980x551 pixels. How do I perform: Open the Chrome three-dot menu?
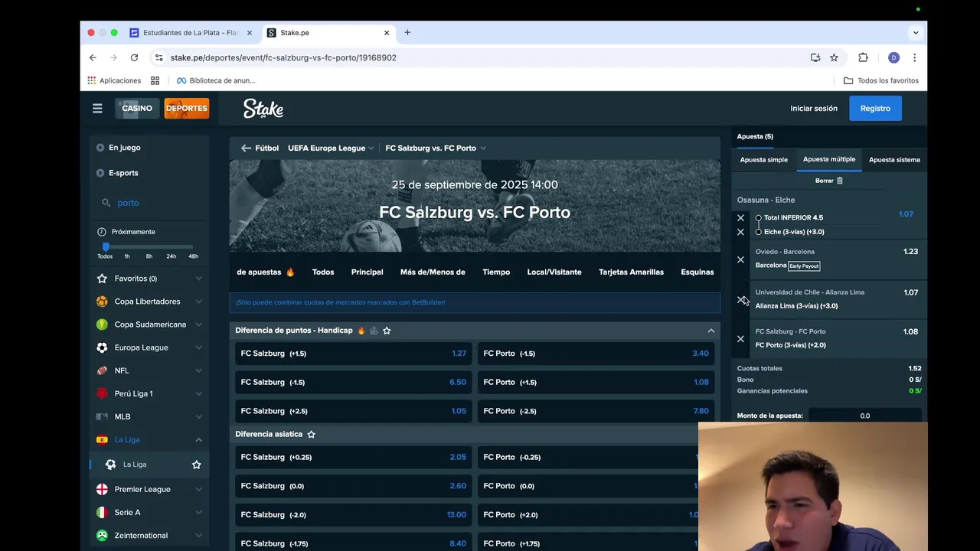point(914,57)
